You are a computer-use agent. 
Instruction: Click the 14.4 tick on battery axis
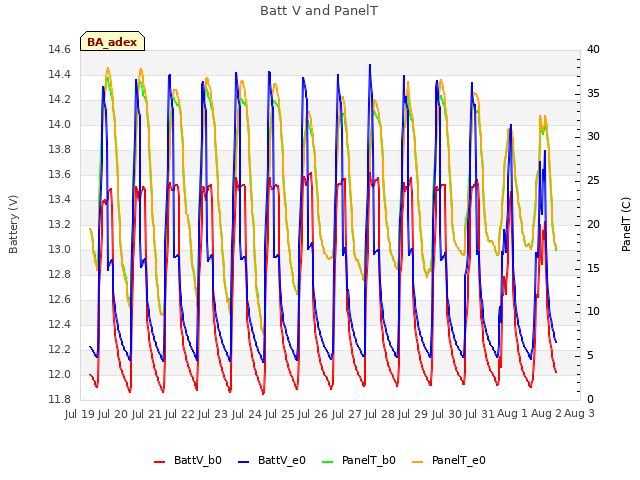pos(60,74)
